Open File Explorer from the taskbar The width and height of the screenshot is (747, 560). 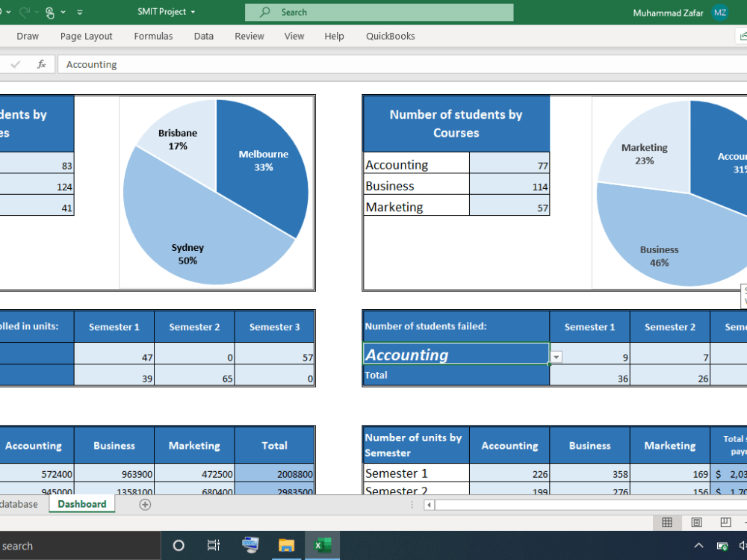(286, 545)
